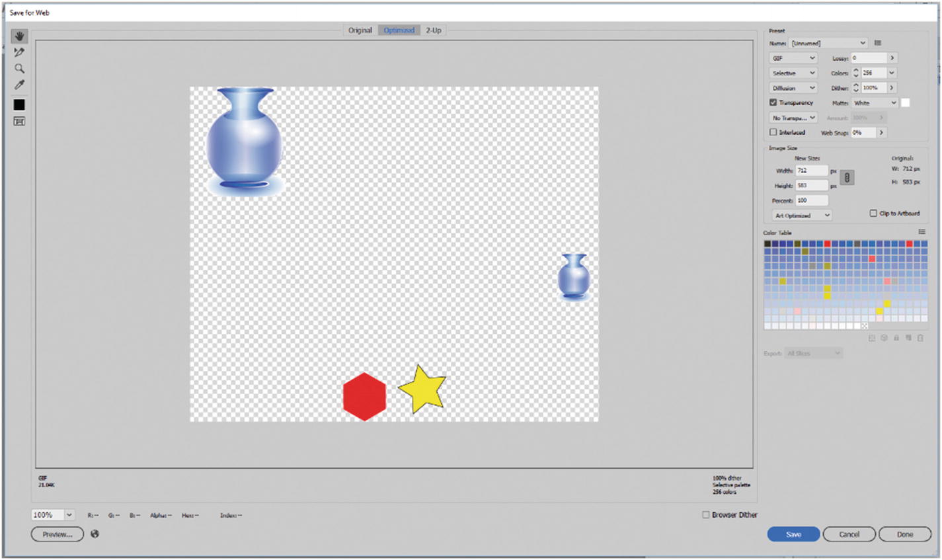This screenshot has height=560, width=942.
Task: Click the constrain proportions link icon
Action: pyautogui.click(x=847, y=178)
